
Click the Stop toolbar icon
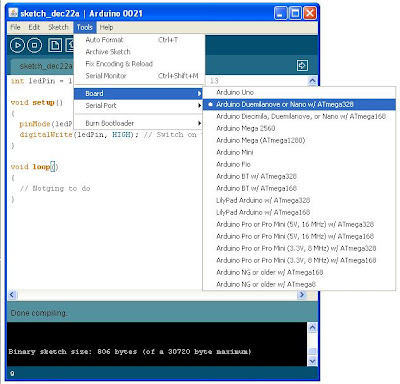coord(34,45)
